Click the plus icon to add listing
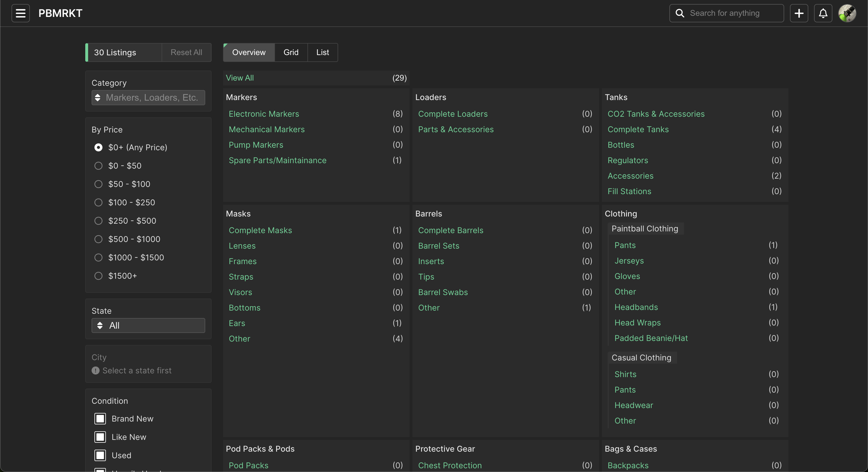Image resolution: width=868 pixels, height=472 pixels. 799,13
